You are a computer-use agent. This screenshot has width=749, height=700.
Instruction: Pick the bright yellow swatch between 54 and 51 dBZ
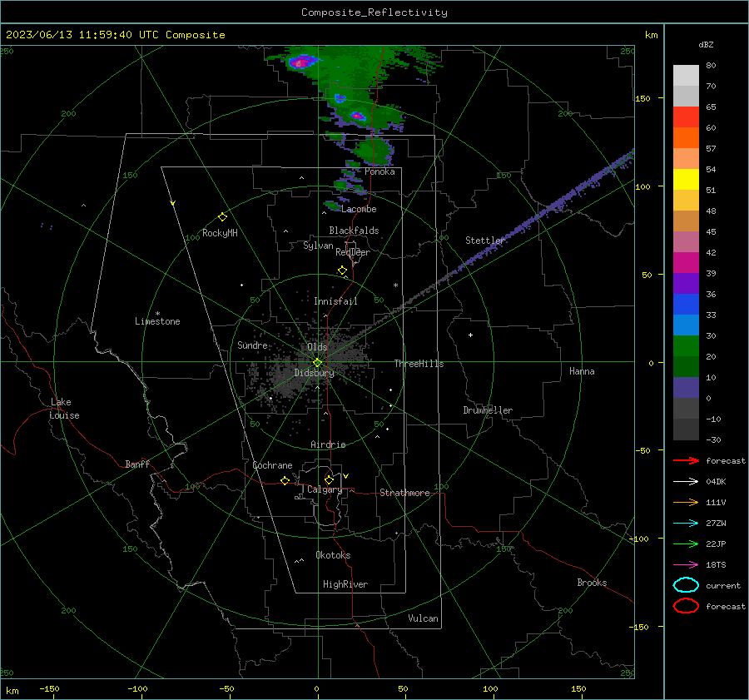pos(686,180)
